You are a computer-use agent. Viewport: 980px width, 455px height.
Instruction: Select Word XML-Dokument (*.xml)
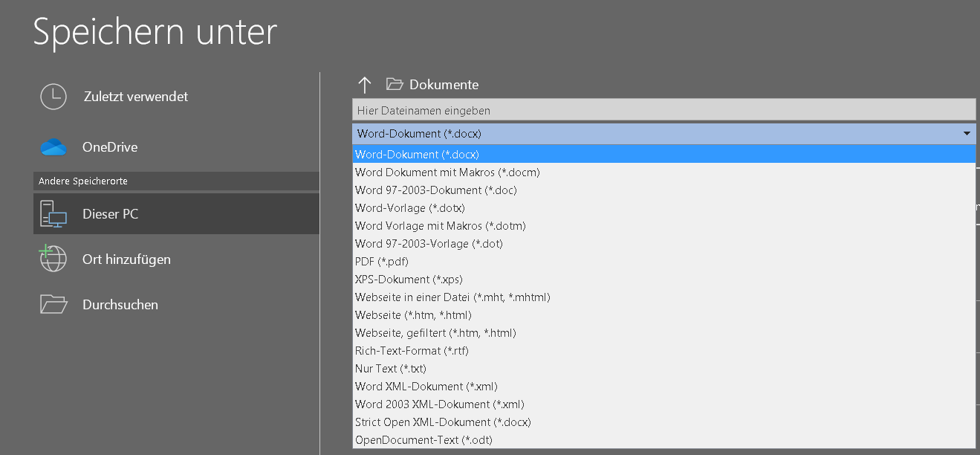[663, 387]
